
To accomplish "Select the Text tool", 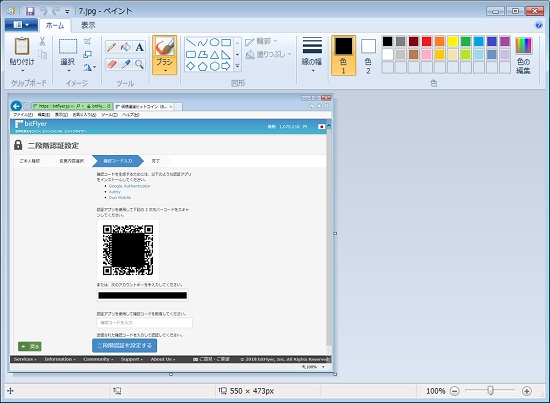I will 140,47.
